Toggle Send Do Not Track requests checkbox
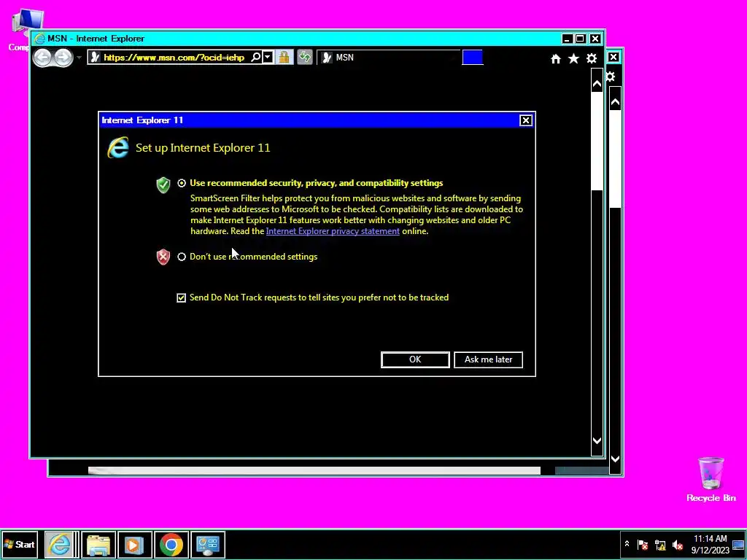Screen dimensions: 747x560 pos(181,297)
